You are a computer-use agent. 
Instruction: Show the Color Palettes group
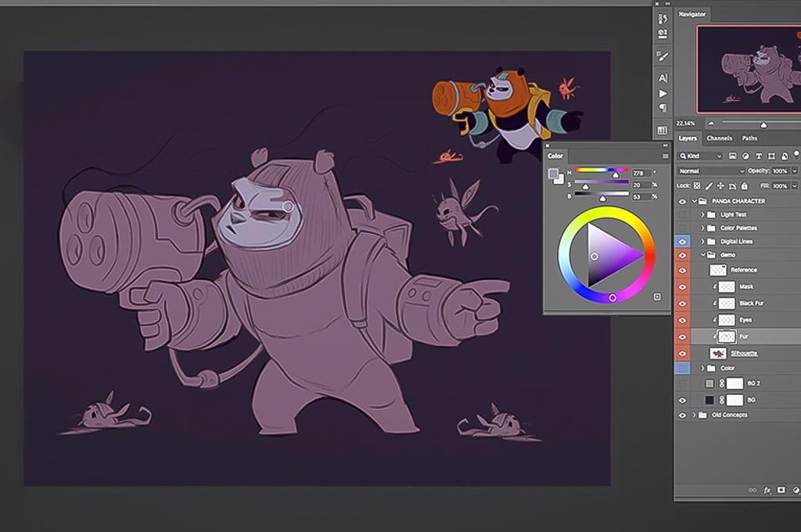click(x=682, y=228)
